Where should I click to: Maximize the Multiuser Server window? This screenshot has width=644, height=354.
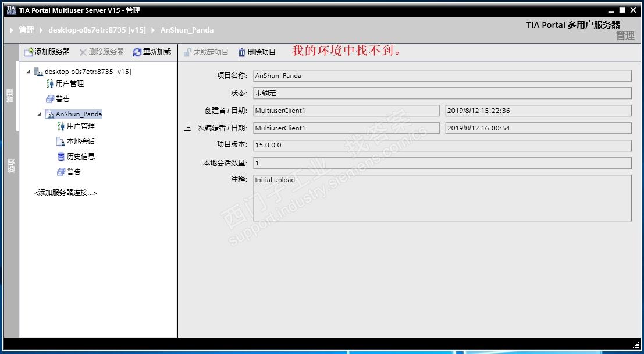(622, 10)
